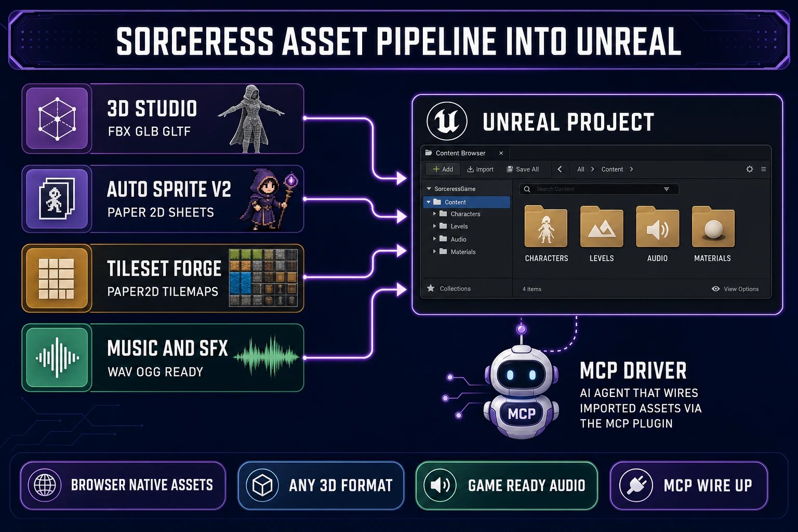
Task: Select Materials in the folder tree
Action: (463, 252)
